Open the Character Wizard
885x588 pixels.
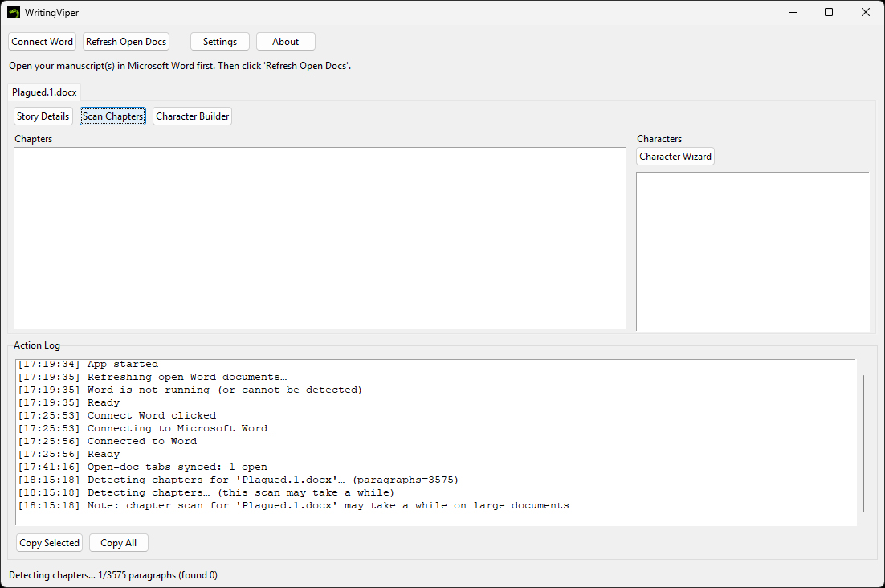pos(675,157)
